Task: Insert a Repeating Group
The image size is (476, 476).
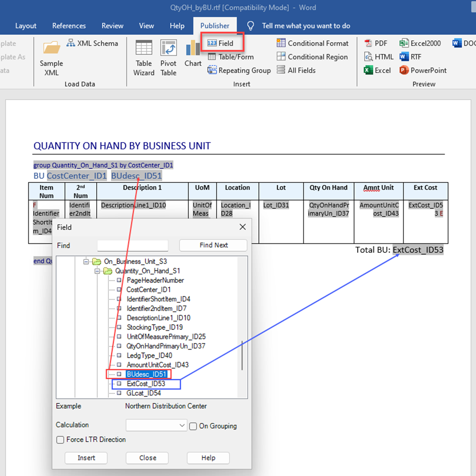Action: click(x=239, y=71)
